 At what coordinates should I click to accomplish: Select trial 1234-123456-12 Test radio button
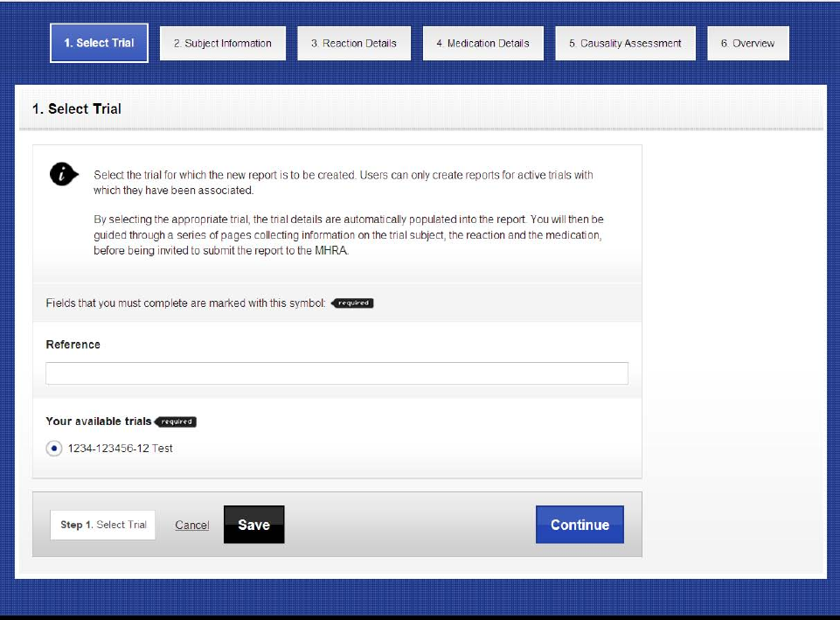pos(54,448)
